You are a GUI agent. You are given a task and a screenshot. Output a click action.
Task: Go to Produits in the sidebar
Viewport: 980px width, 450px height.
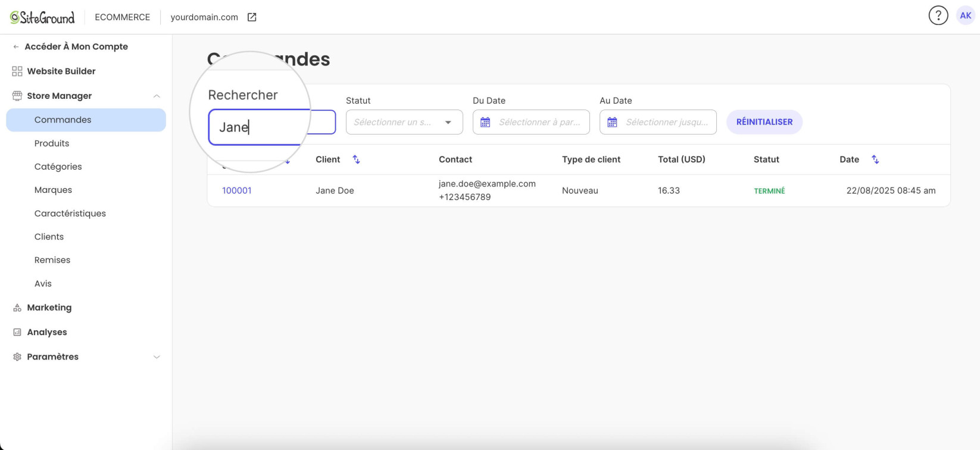52,143
